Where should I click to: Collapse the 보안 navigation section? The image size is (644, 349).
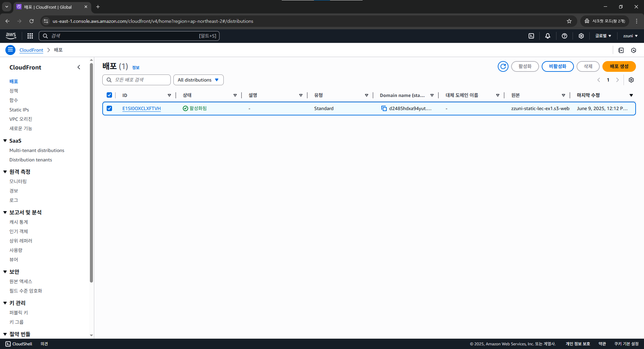click(5, 272)
